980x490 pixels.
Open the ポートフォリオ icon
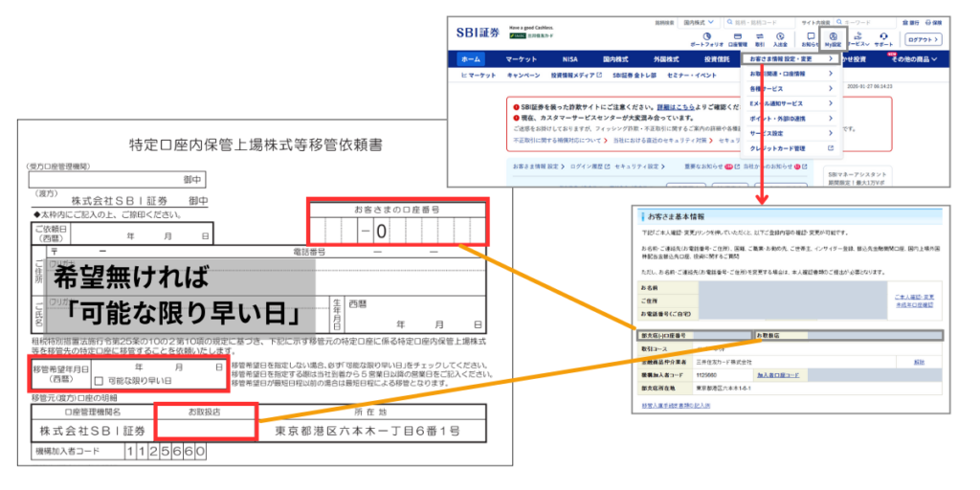[706, 39]
